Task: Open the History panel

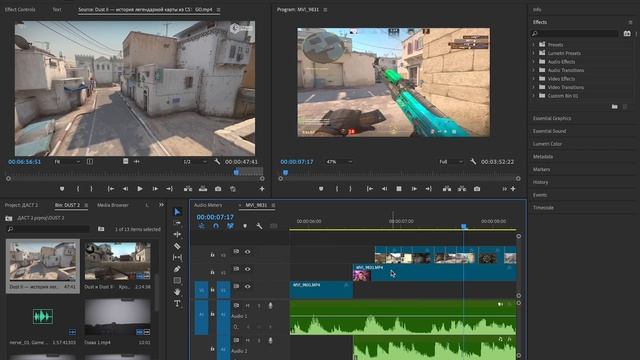Action: pyautogui.click(x=540, y=182)
